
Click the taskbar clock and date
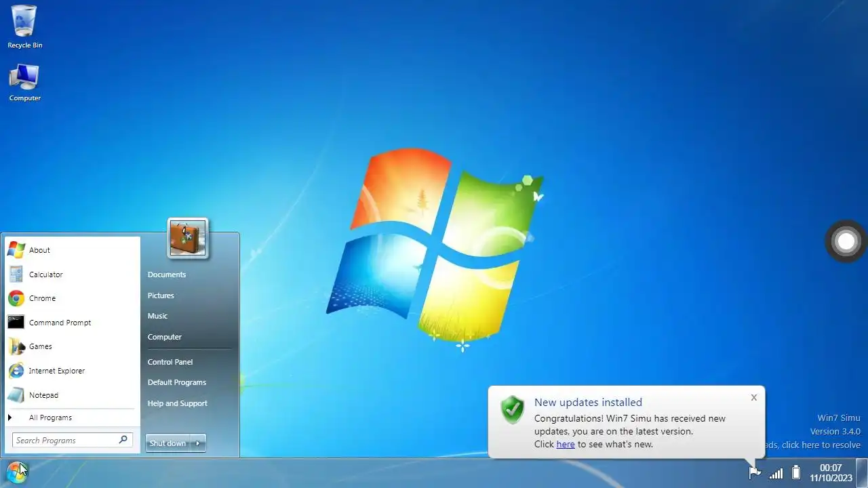coord(831,473)
